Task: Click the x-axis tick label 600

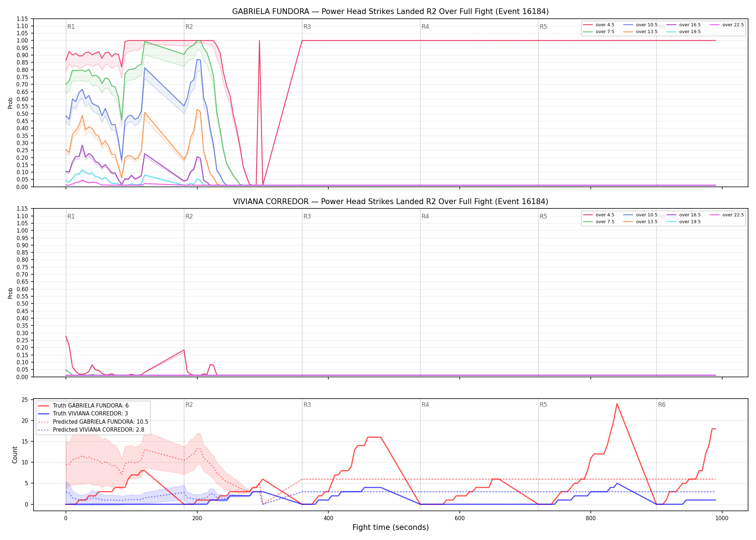Action: [x=459, y=518]
